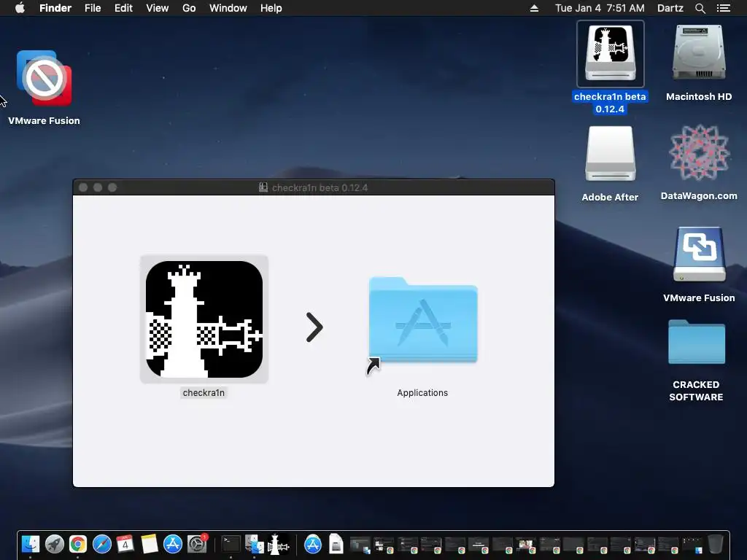This screenshot has width=747, height=560.
Task: Select the Applications folder alias in the window
Action: (x=423, y=319)
